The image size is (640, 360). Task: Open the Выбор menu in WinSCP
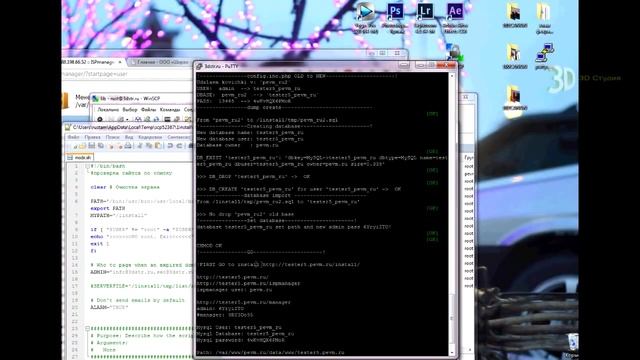130,110
